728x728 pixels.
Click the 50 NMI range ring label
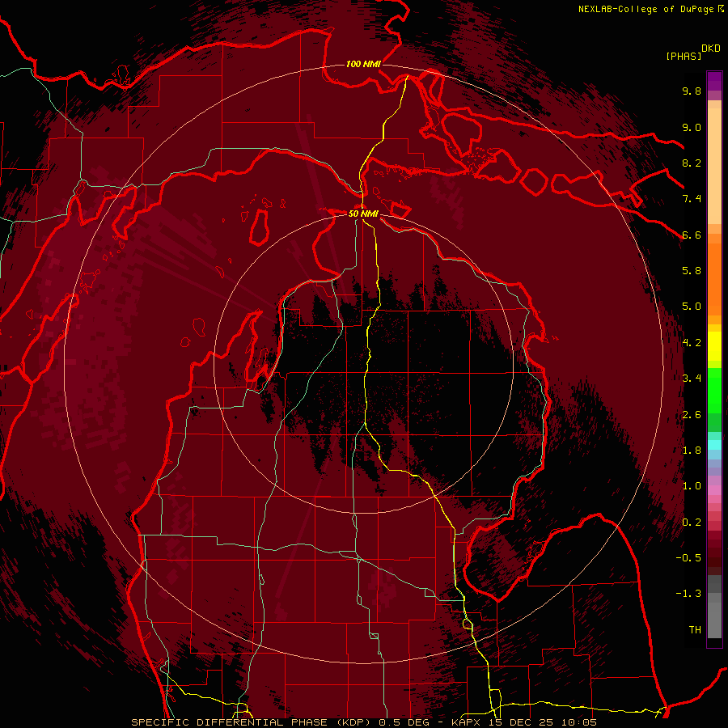[x=363, y=214]
